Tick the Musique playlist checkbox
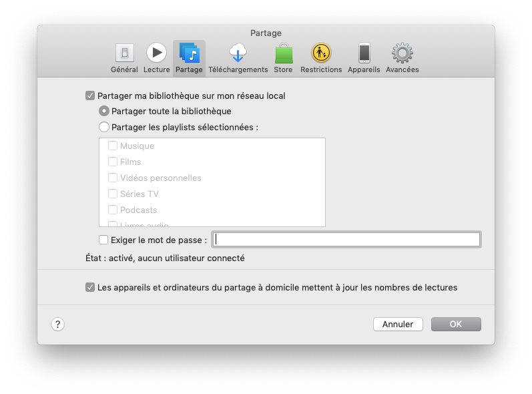 click(113, 146)
